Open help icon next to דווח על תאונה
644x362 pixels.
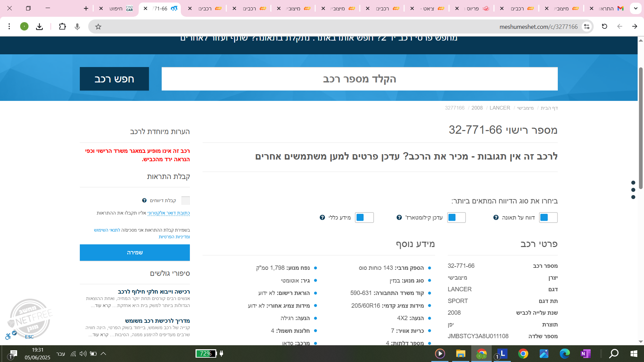coord(496,218)
